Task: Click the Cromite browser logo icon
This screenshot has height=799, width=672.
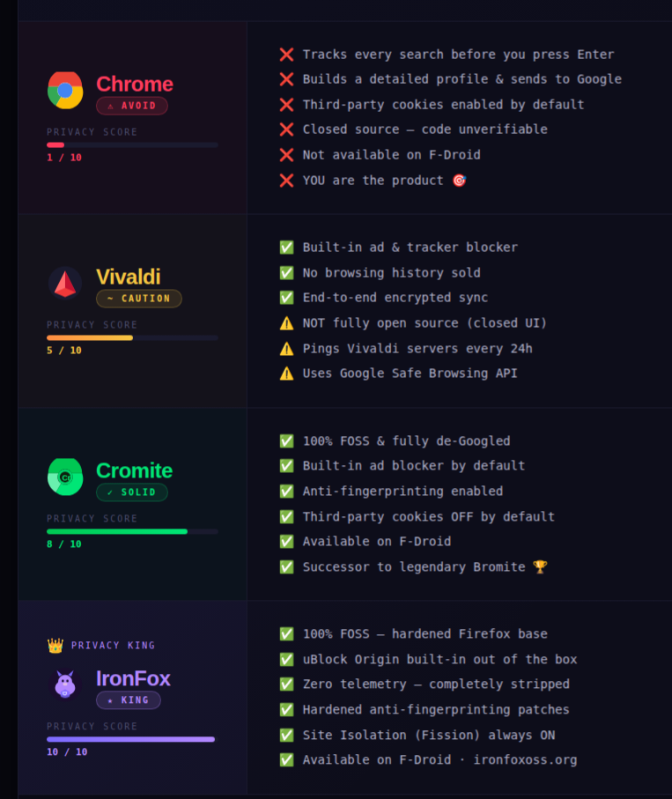Action: tap(65, 477)
